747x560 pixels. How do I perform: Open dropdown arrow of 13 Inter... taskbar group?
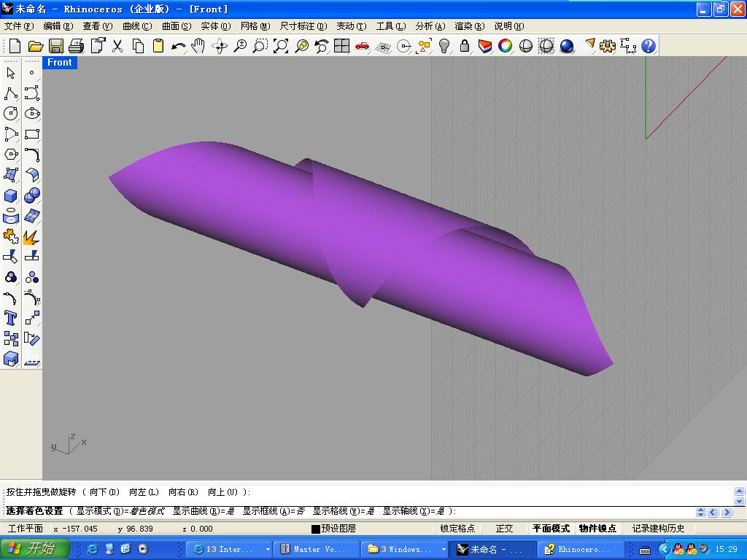(x=268, y=550)
